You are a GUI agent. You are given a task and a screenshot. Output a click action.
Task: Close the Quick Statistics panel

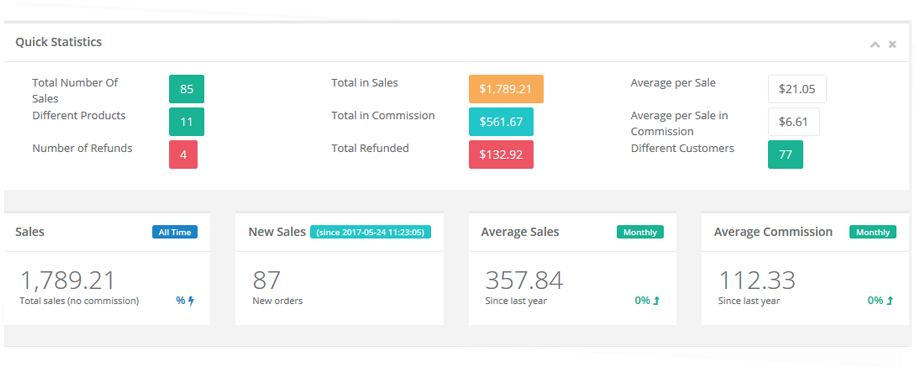click(x=892, y=44)
